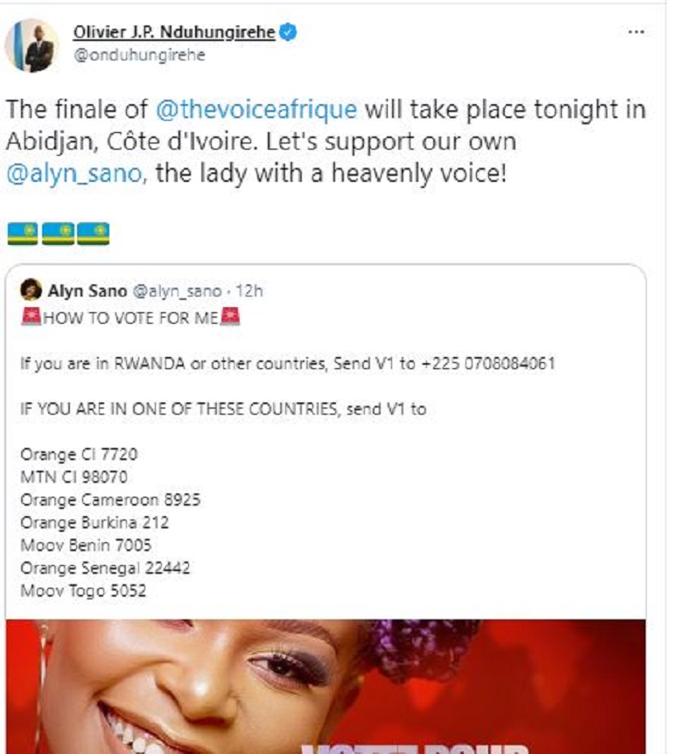Click the siren emoji after FOR ME
The height and width of the screenshot is (754, 700).
[230, 317]
